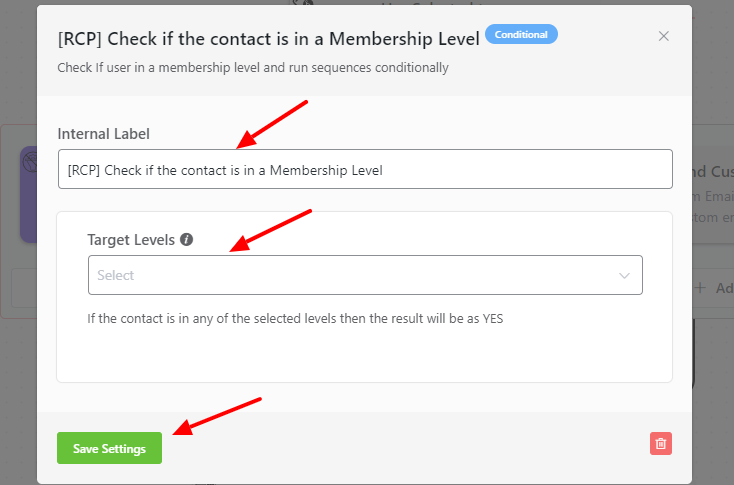This screenshot has height=485, width=734.
Task: Click the Target Levels label
Action: point(131,240)
